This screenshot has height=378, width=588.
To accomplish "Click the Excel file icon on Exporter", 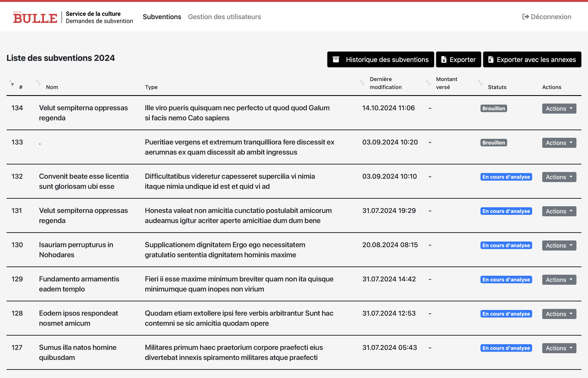I will [x=444, y=59].
